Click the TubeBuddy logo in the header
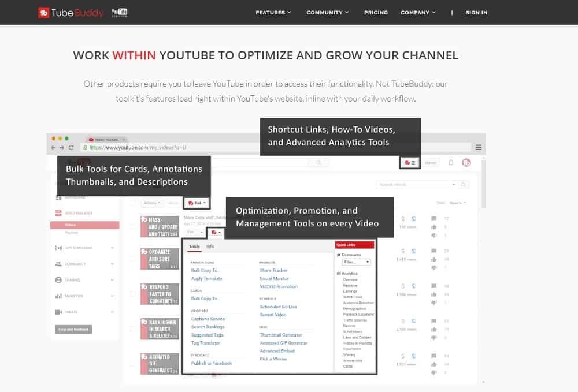The width and height of the screenshot is (578, 392). point(71,13)
